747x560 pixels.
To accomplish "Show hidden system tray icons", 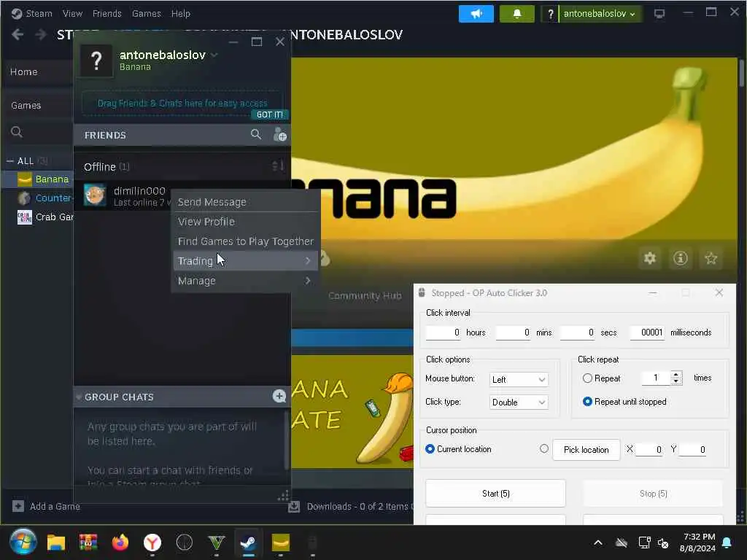I will click(x=598, y=542).
